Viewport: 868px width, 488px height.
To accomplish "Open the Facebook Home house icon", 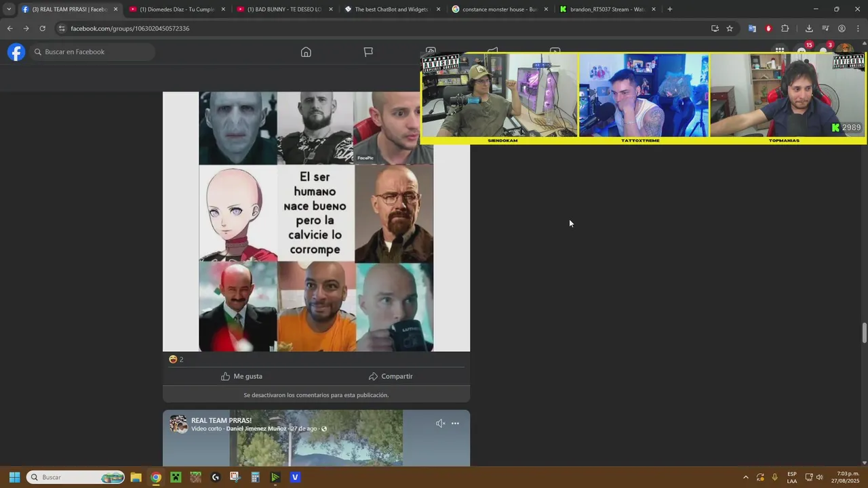I will coord(306,52).
